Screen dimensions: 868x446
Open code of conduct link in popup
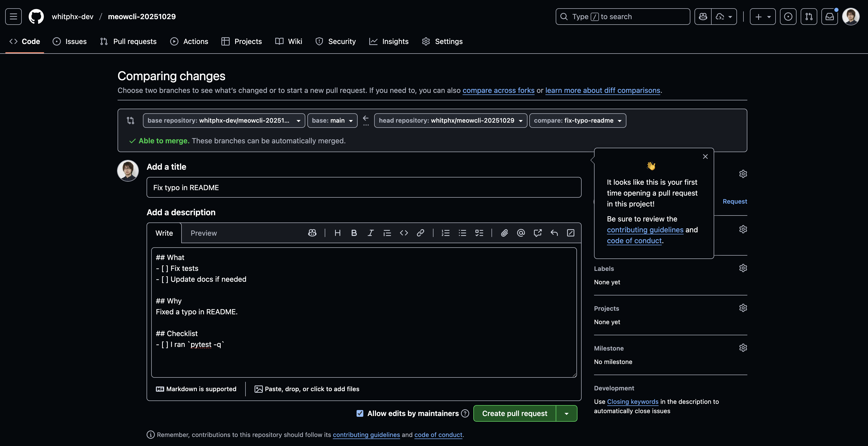tap(634, 241)
